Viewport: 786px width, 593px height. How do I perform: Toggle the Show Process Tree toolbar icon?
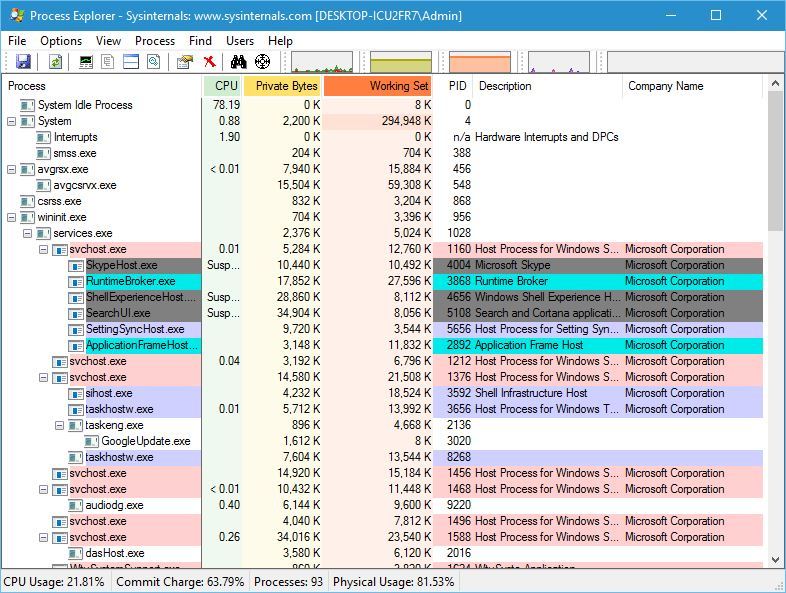pos(108,62)
